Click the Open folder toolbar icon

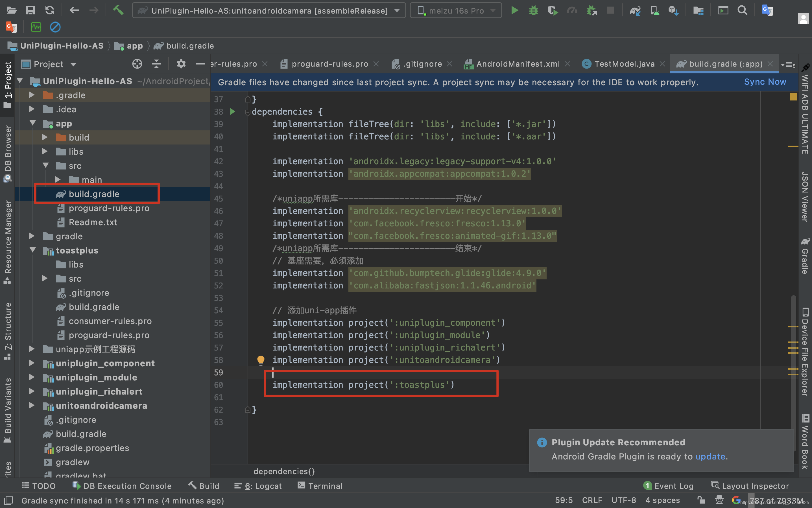pyautogui.click(x=11, y=10)
